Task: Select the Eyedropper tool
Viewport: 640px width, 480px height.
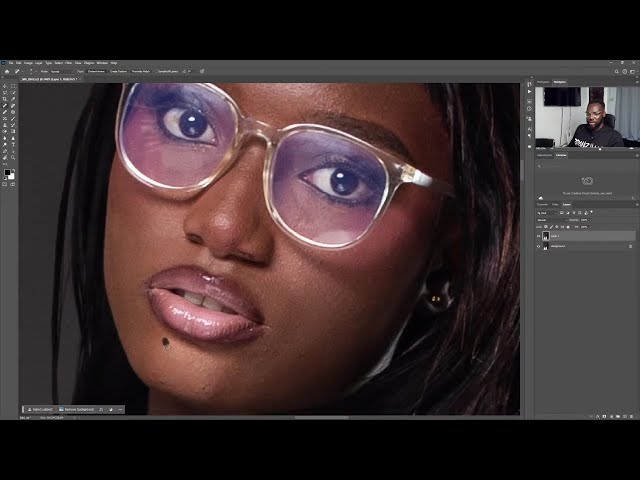Action: point(13,99)
